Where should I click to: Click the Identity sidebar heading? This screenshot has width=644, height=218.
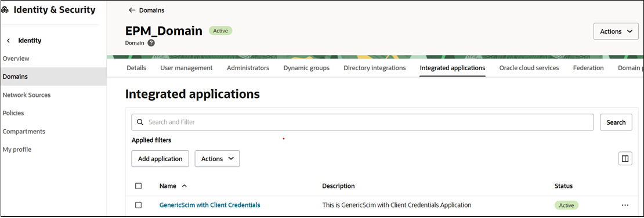(x=30, y=41)
